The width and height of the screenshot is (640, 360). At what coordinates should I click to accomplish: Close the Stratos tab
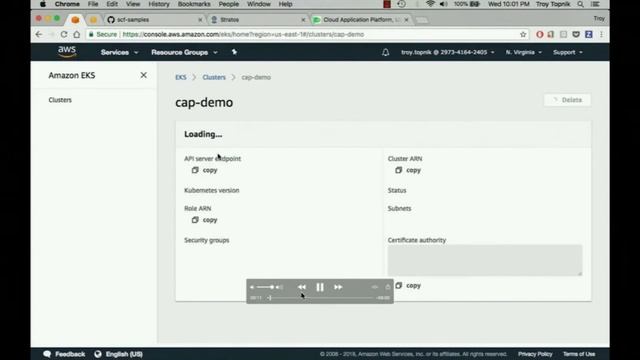pyautogui.click(x=303, y=20)
